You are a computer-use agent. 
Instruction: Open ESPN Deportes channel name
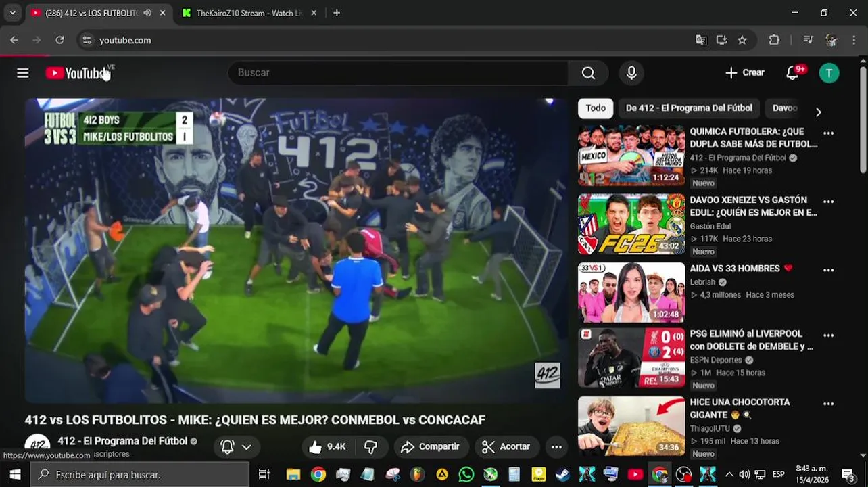716,360
